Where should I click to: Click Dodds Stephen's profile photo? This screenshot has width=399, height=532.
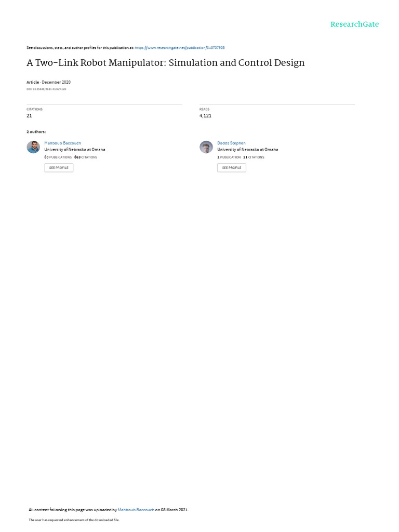206,147
